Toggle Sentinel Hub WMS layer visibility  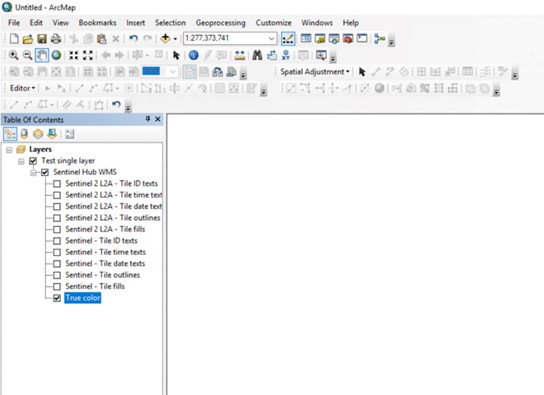(x=45, y=172)
